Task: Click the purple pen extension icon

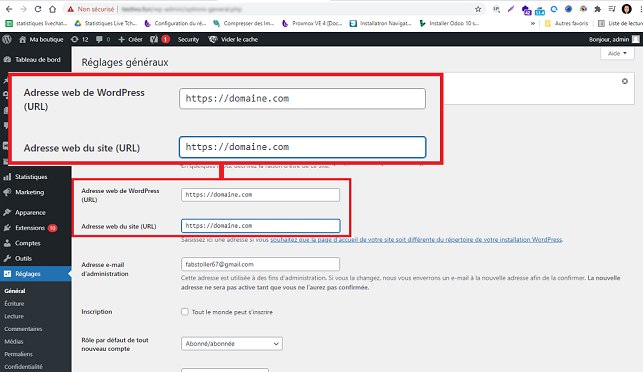Action: coord(511,9)
